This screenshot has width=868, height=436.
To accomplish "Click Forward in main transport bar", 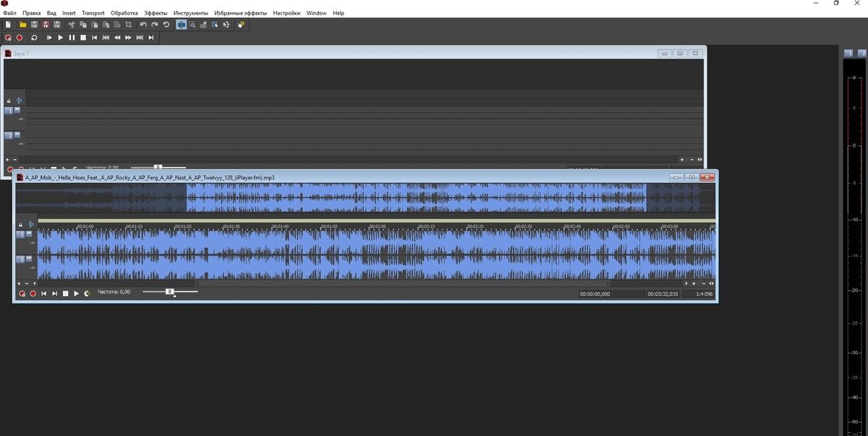I will click(x=128, y=38).
